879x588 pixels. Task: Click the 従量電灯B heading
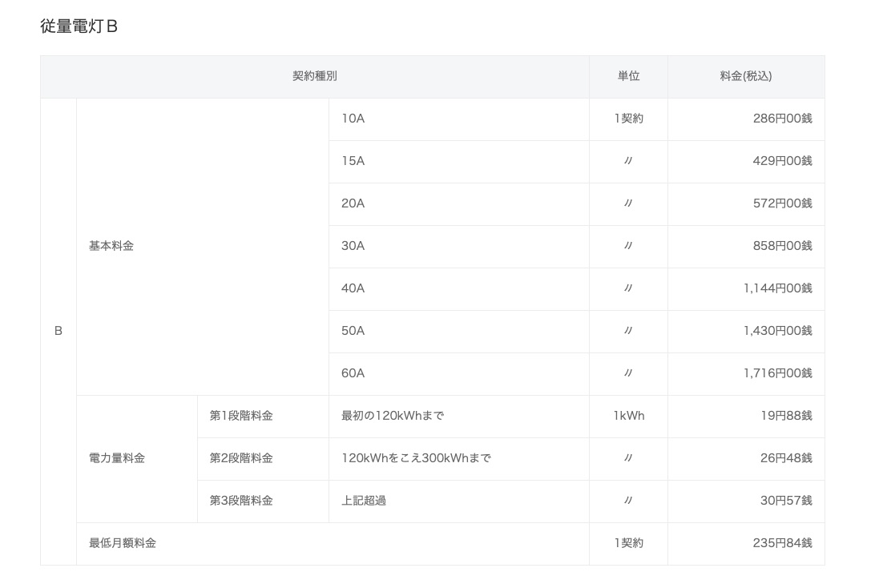point(79,26)
